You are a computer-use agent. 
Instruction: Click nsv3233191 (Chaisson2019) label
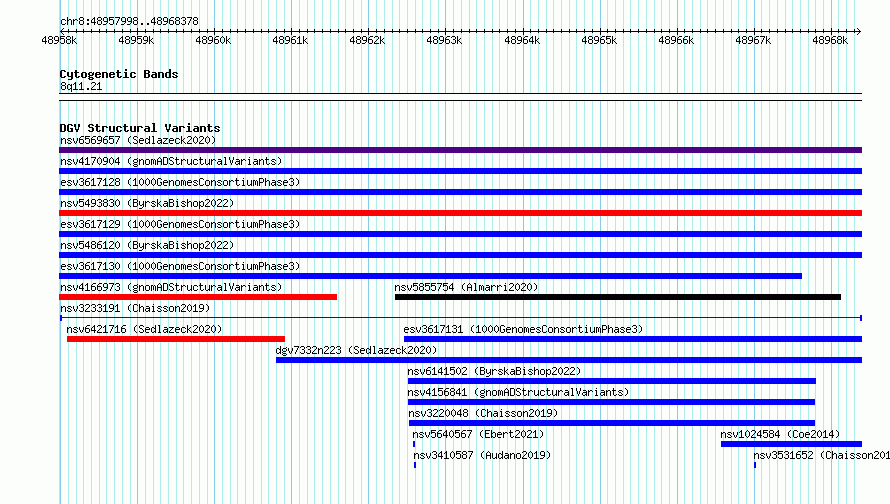(135, 308)
